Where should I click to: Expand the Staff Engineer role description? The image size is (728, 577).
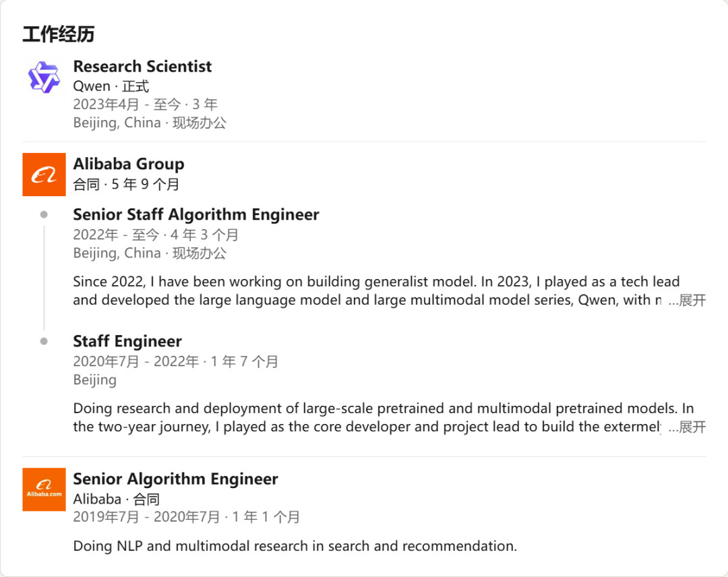(687, 427)
